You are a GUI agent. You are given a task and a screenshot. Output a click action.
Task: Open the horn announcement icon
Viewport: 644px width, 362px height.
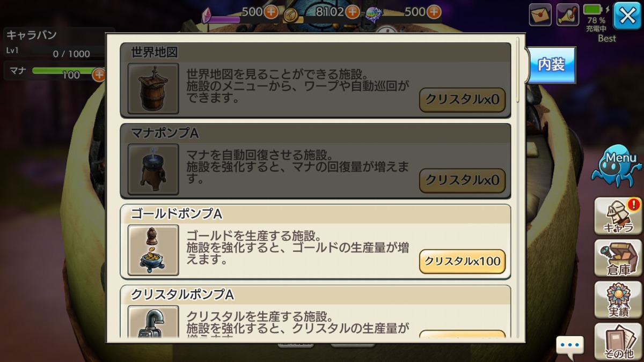pos(568,14)
